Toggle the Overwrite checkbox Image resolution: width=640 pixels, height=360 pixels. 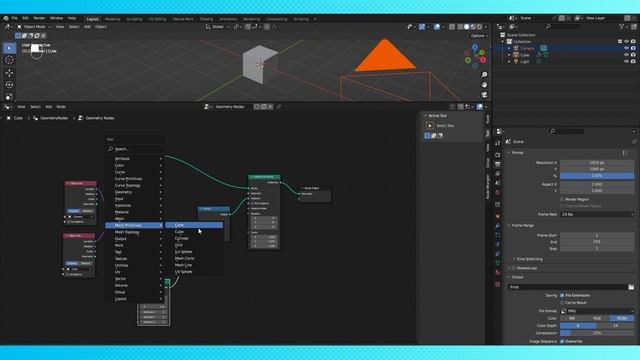point(562,341)
